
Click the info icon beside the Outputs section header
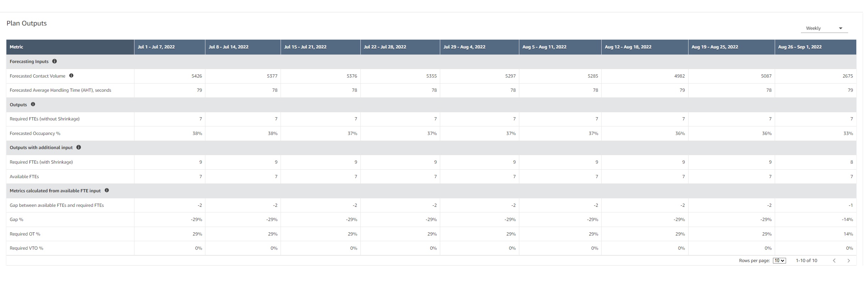[33, 104]
